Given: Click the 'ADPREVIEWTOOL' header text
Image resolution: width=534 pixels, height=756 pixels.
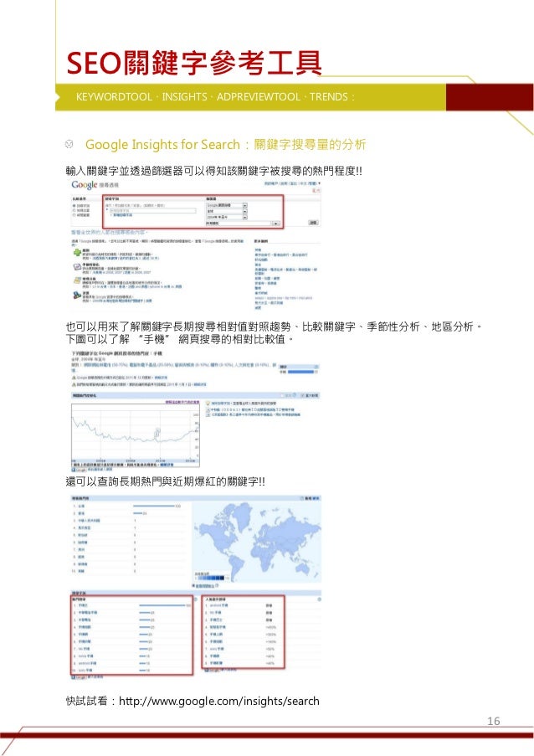Looking at the screenshot, I should (259, 96).
